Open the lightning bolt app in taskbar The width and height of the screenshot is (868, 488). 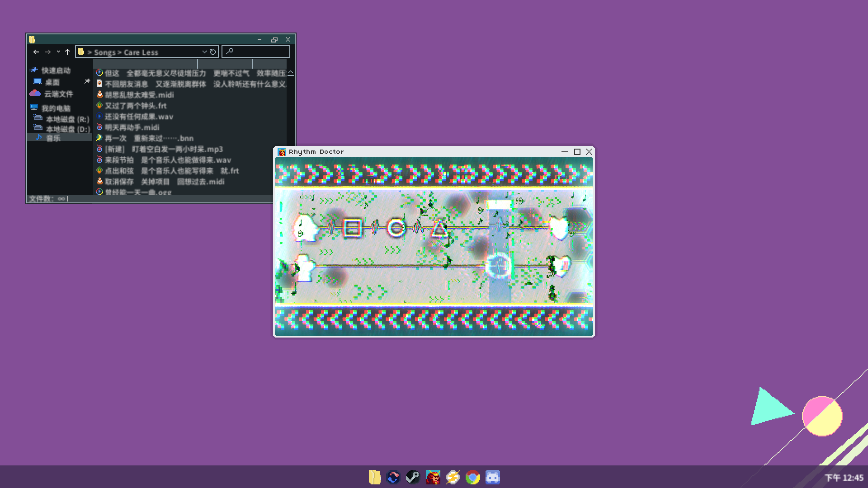pos(453,477)
